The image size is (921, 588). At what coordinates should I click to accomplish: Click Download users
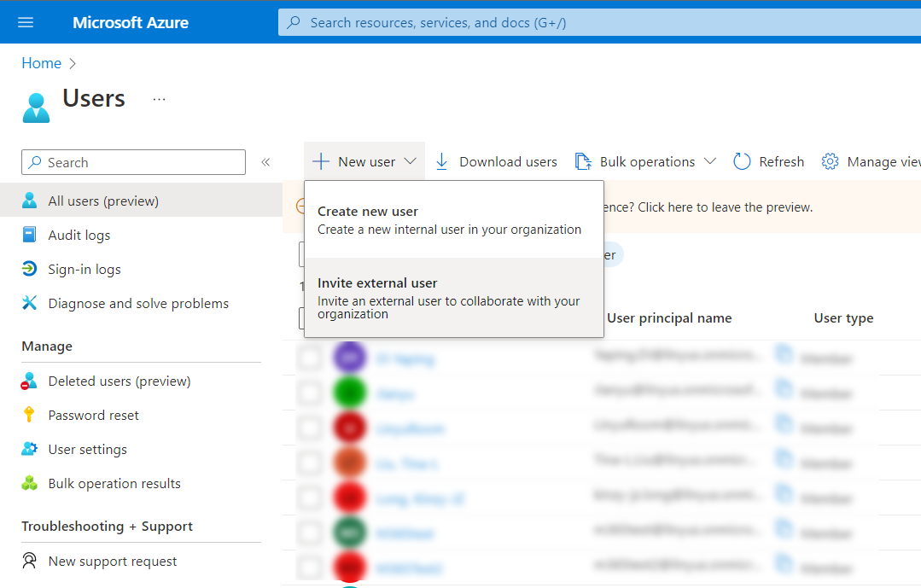[508, 161]
